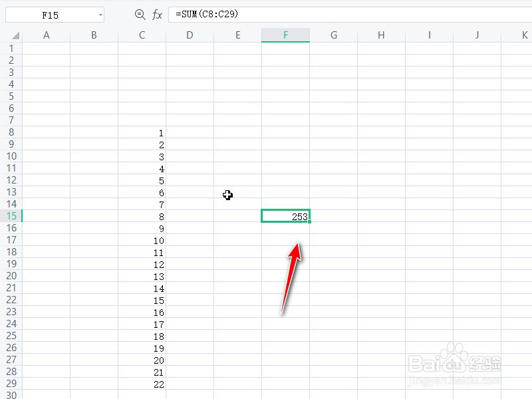Select column B header
Viewport: 532px width, 399px height.
(94, 35)
